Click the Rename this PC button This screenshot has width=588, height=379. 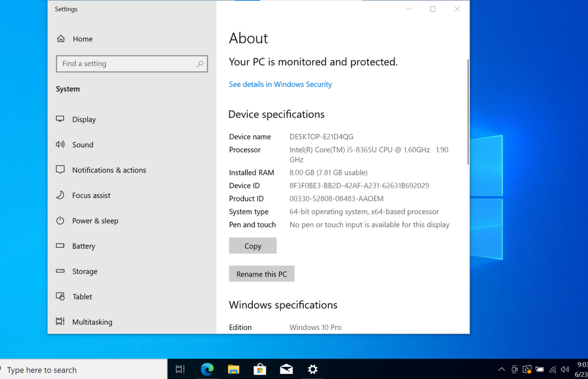pyautogui.click(x=262, y=274)
